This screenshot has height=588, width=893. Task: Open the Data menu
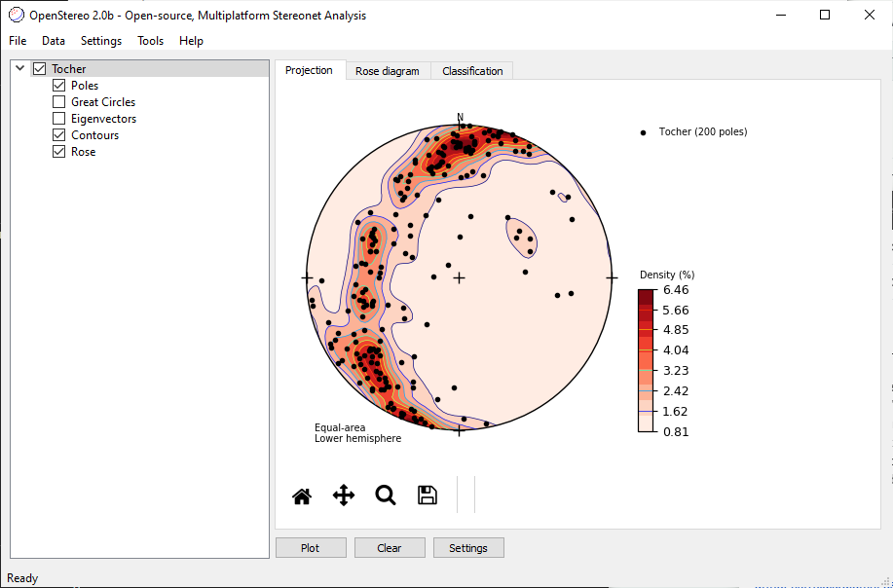54,41
